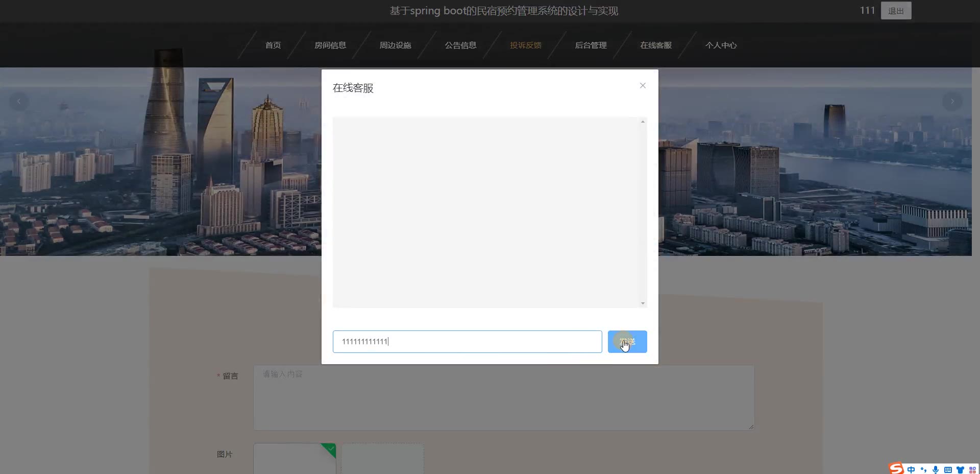Open IME soft keyboard icon

(948, 469)
